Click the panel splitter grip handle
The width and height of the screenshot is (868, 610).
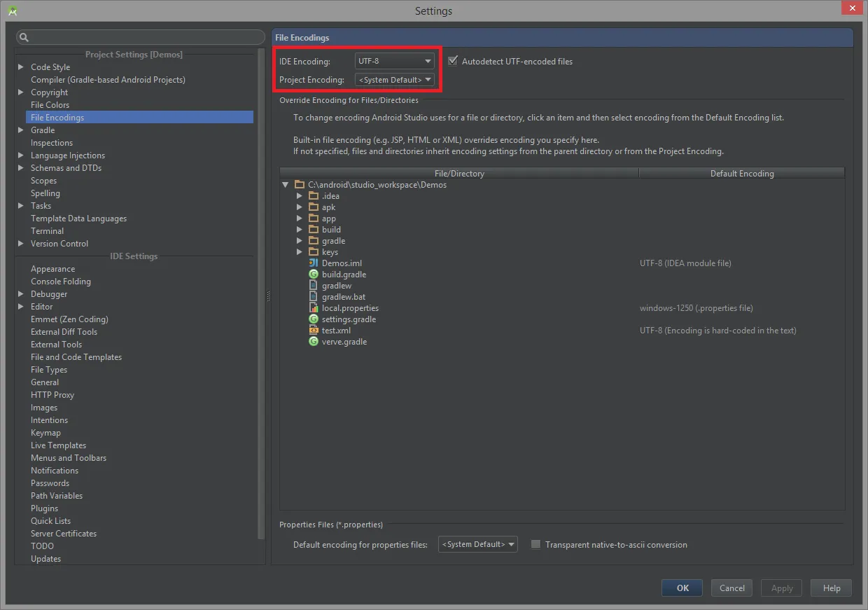pos(268,297)
